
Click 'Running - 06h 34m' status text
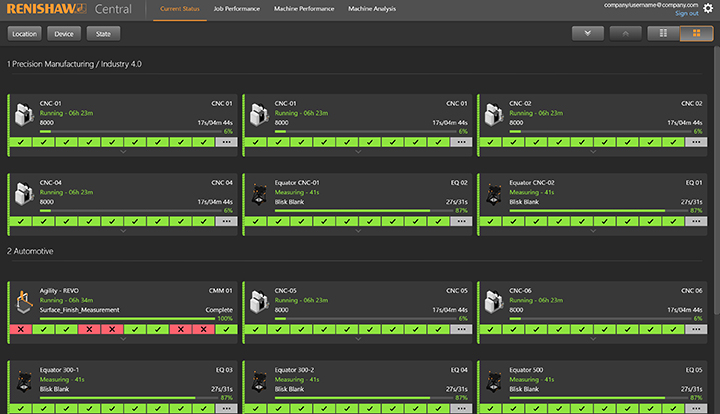click(66, 300)
